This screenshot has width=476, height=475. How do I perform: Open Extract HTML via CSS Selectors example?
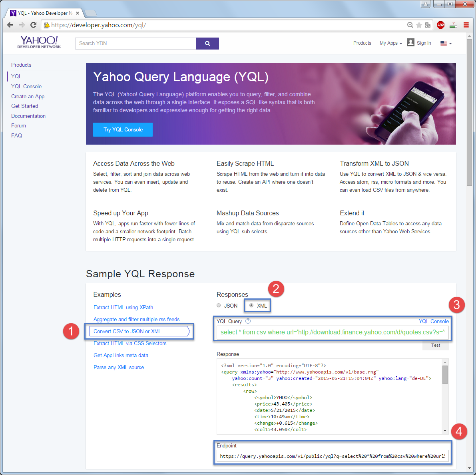(x=130, y=343)
